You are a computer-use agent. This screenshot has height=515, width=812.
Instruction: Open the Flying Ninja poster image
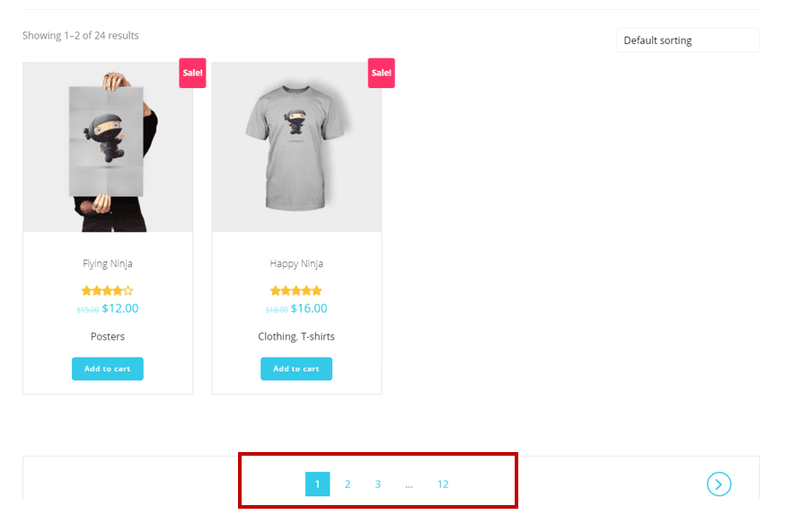pos(108,148)
